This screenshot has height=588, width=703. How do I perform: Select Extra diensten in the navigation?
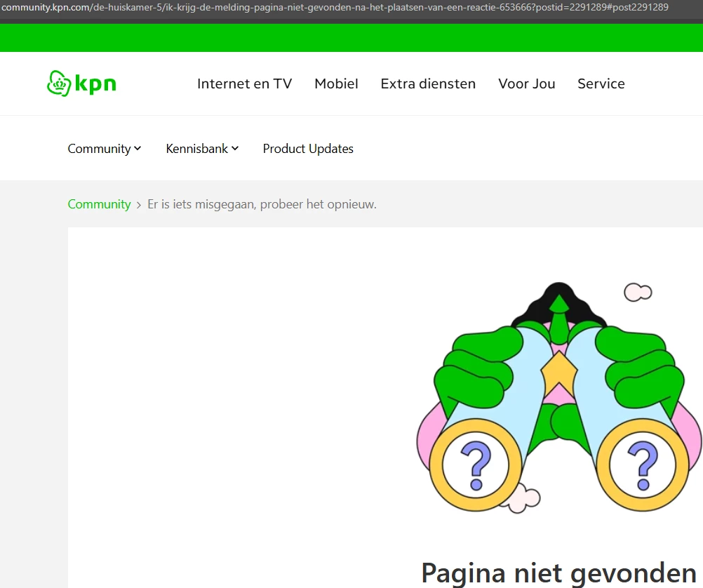tap(428, 84)
